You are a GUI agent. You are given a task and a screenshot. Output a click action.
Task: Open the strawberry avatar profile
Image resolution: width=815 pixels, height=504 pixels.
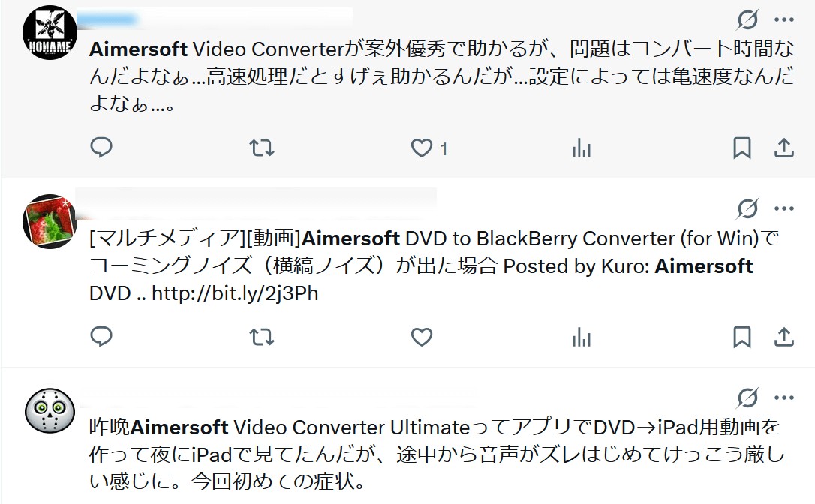pyautogui.click(x=50, y=221)
